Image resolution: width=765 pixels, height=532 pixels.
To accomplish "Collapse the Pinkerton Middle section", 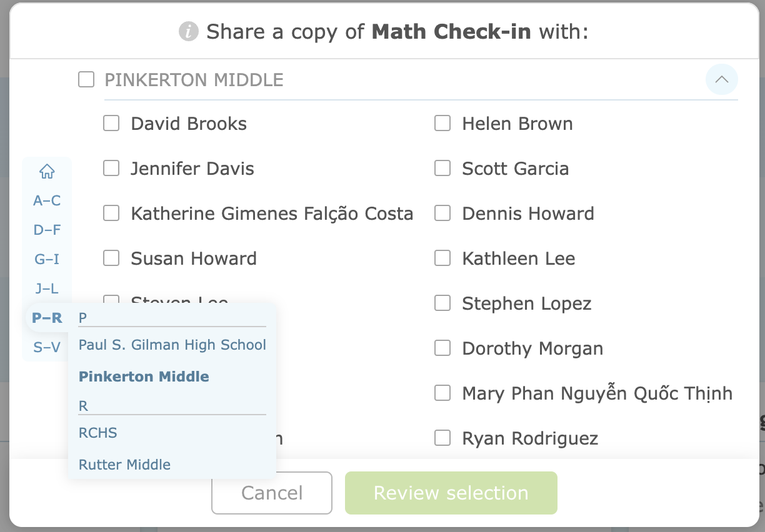I will point(722,79).
